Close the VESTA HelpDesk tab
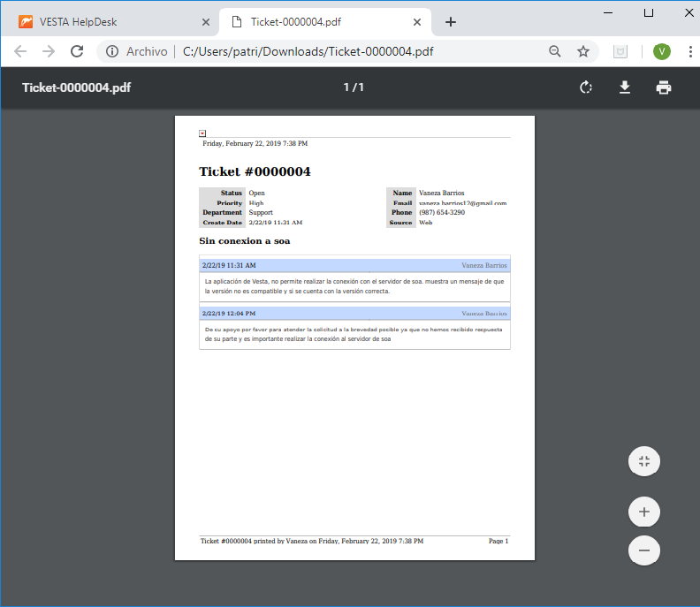This screenshot has height=607, width=700. point(206,21)
